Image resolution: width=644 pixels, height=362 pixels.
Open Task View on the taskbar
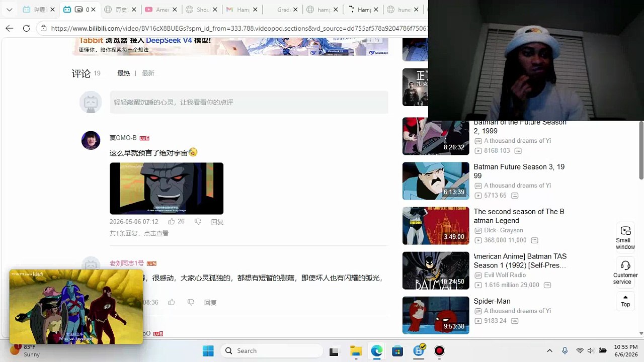click(334, 351)
